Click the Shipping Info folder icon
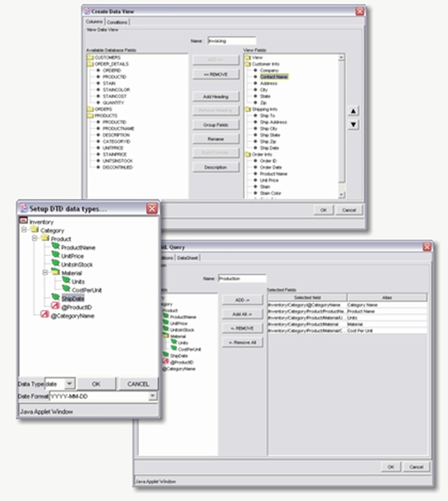This screenshot has height=501, width=448. [247, 109]
